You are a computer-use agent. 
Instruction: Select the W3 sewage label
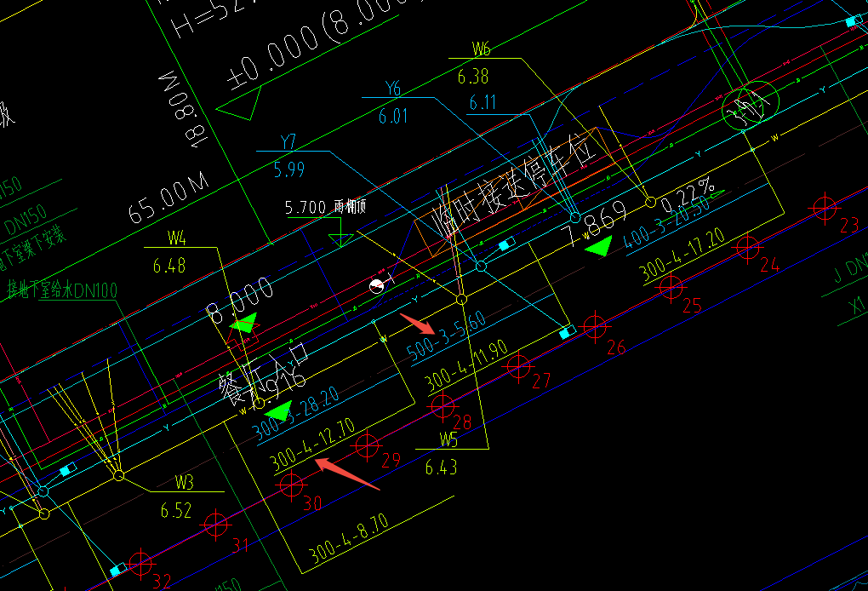pyautogui.click(x=185, y=483)
